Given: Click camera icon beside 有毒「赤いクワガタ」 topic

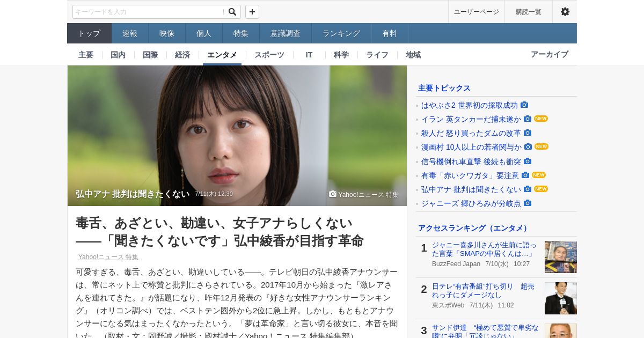Looking at the screenshot, I should pyautogui.click(x=525, y=175).
